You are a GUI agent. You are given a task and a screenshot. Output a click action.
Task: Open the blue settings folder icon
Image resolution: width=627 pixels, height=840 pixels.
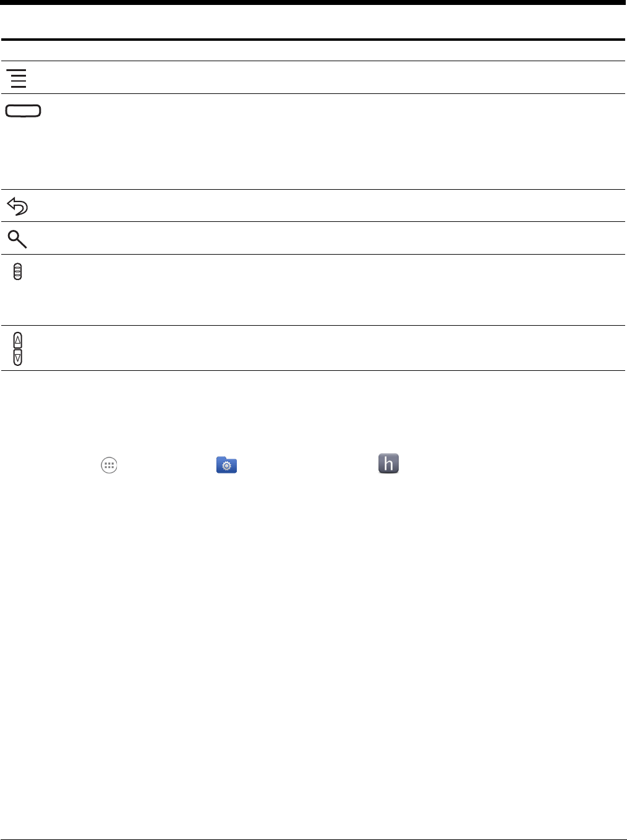(x=227, y=465)
